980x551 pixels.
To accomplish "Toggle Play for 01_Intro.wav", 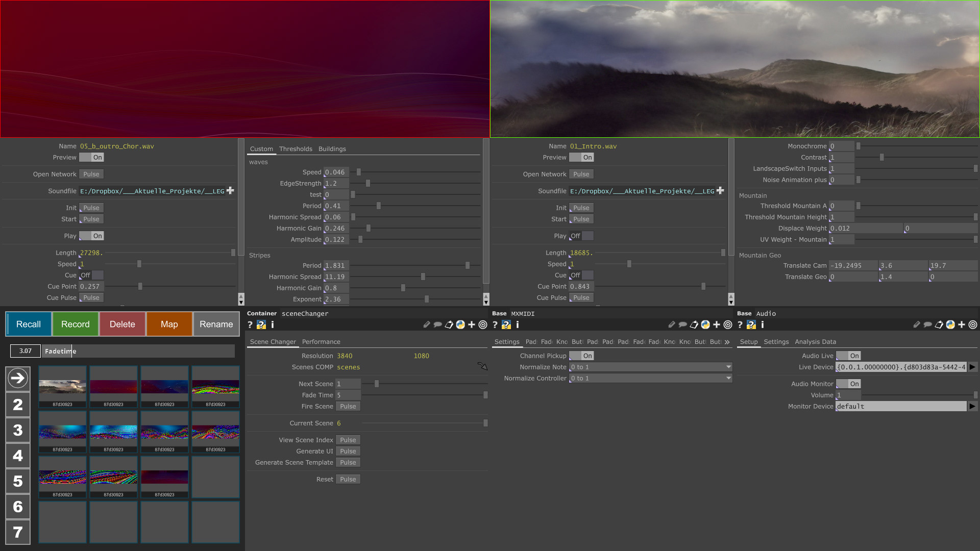I will pos(581,236).
